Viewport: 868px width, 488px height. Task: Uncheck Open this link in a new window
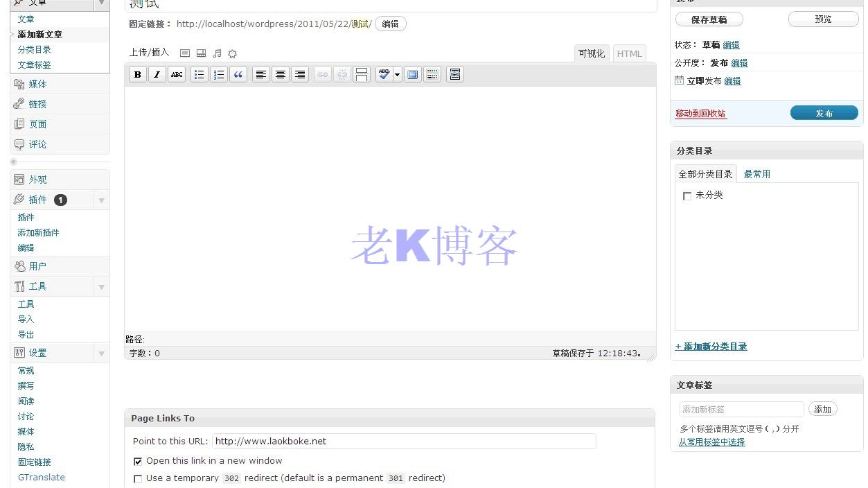[x=138, y=462]
